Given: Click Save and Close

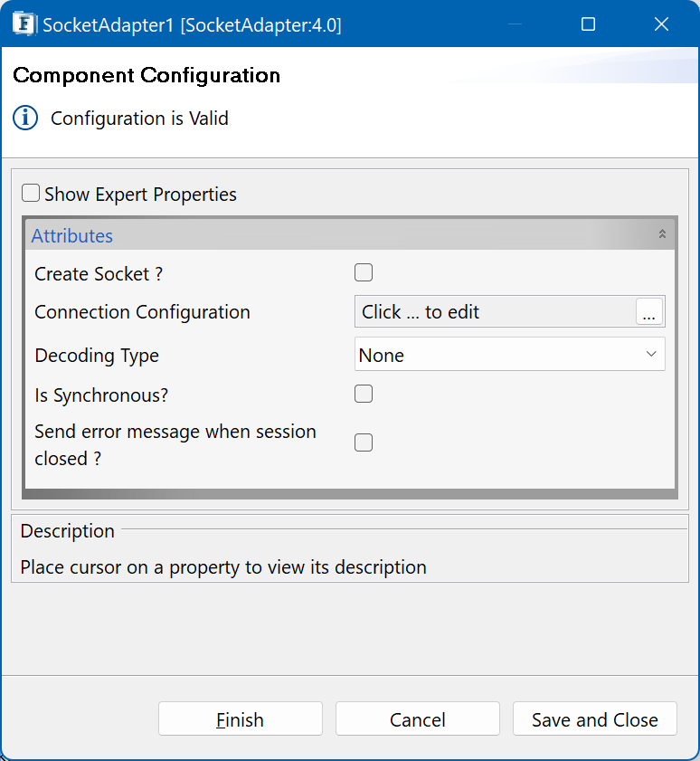Looking at the screenshot, I should (x=595, y=718).
